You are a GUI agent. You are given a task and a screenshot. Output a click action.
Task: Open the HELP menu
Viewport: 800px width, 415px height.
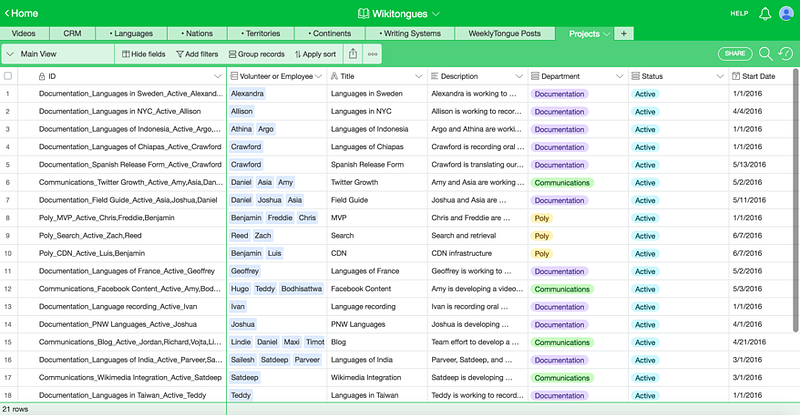coord(739,13)
